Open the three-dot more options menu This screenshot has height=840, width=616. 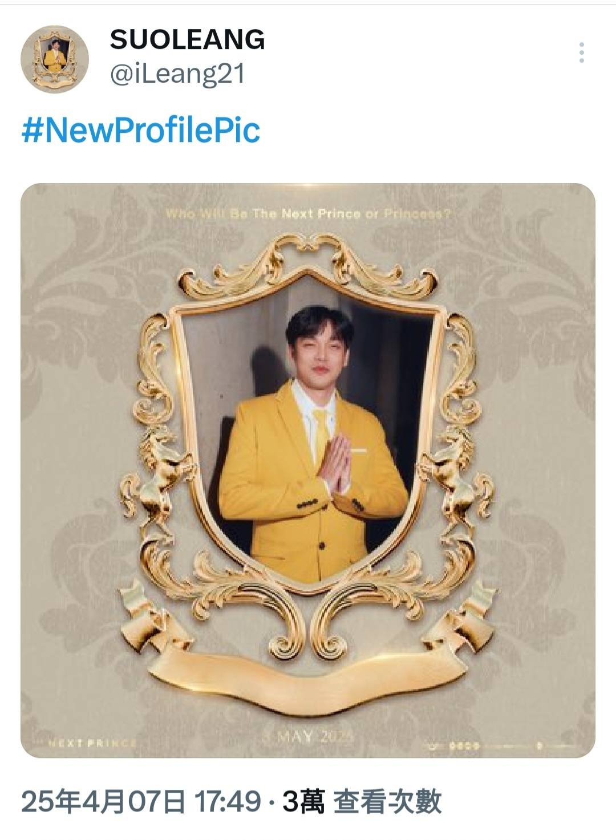click(x=581, y=52)
